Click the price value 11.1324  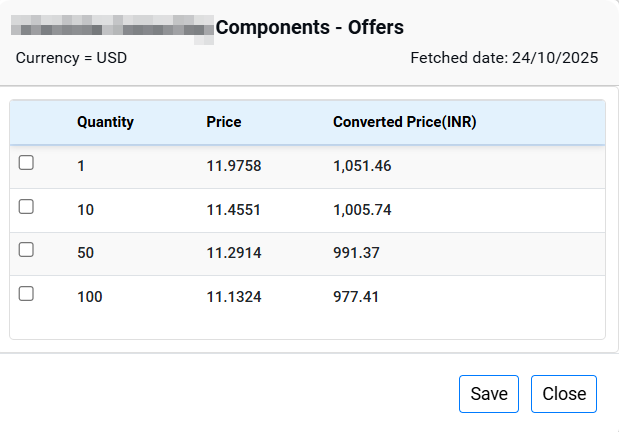pos(233,296)
